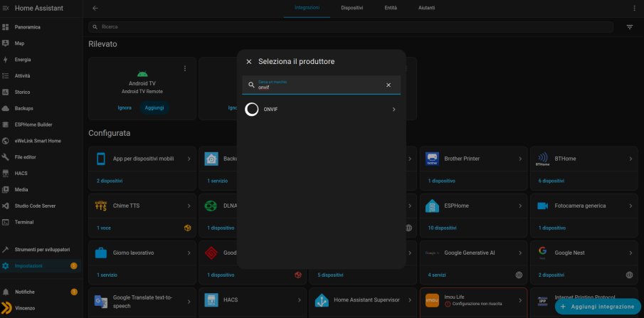
Task: Open eWeLink Smart Home globe icon
Action: point(6,141)
